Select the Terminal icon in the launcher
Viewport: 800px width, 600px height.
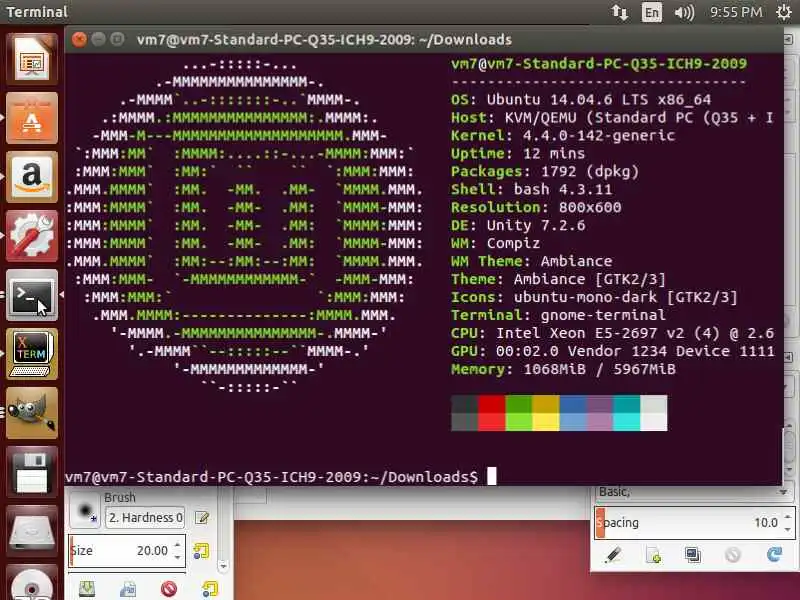(32, 295)
